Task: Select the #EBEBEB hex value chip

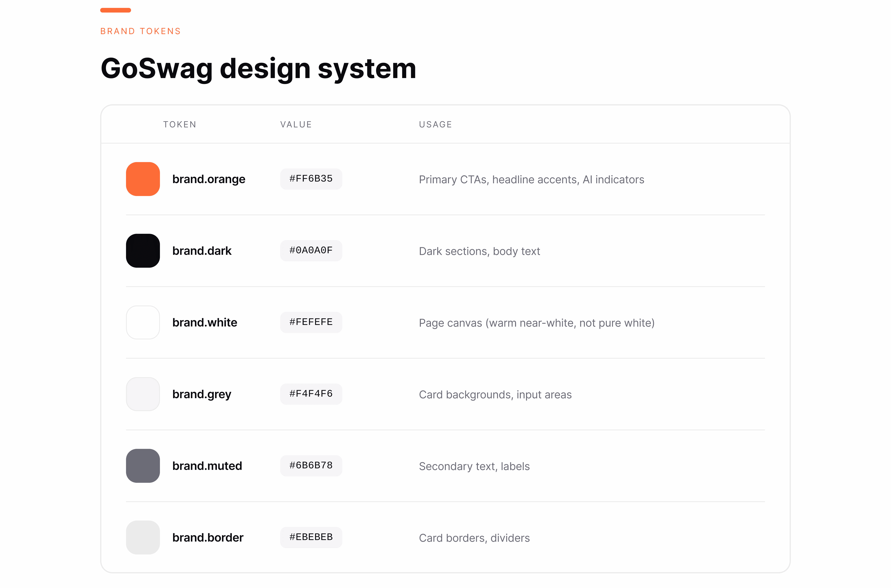Action: tap(311, 537)
